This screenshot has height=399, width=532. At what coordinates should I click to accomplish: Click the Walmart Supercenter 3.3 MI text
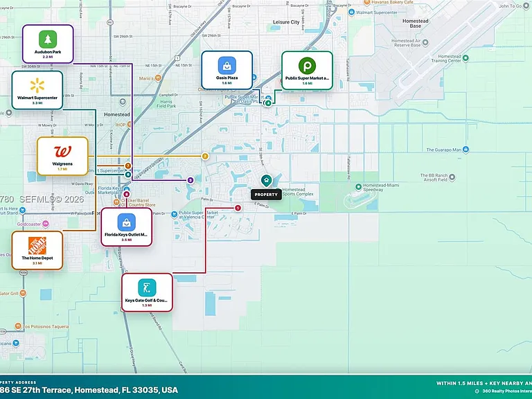pos(37,103)
